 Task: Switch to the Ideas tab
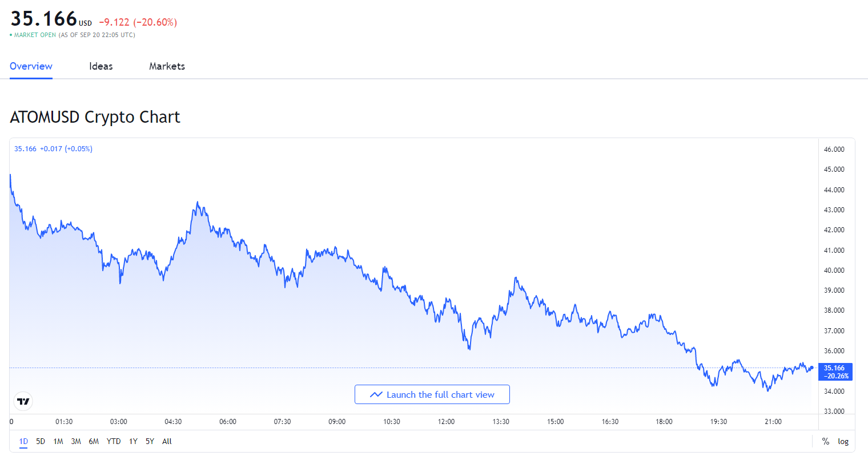[x=101, y=66]
